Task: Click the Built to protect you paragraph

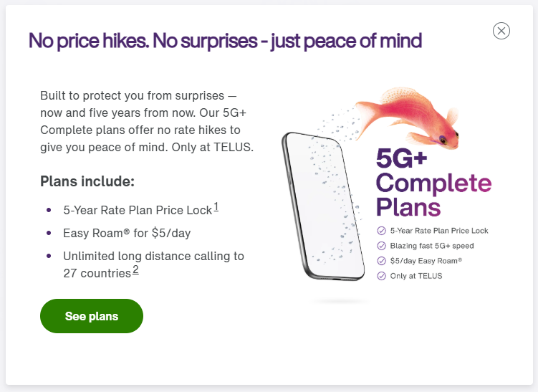Action: click(147, 121)
